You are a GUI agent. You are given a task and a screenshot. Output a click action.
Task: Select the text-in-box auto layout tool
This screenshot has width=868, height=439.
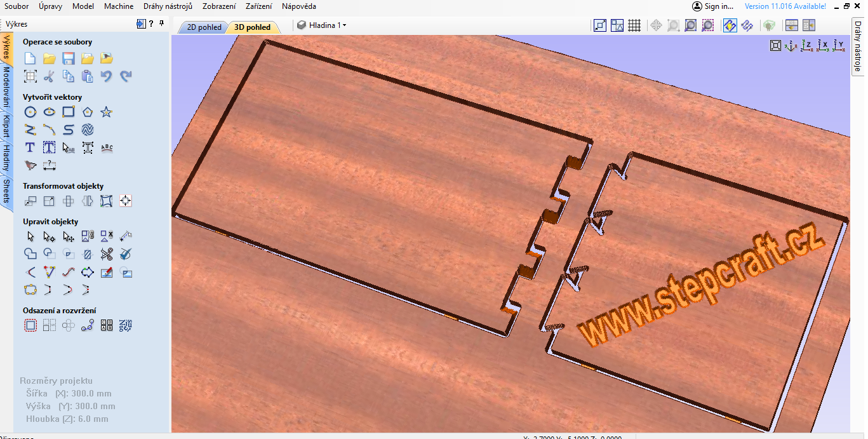[49, 148]
